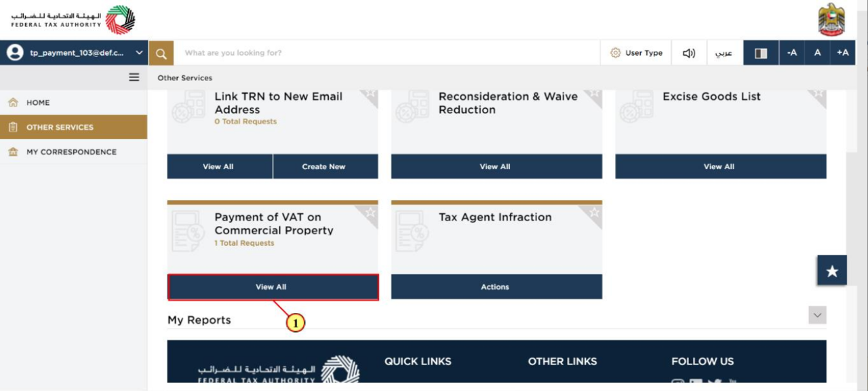Reset font size with middle A button
The width and height of the screenshot is (868, 391).
(817, 53)
